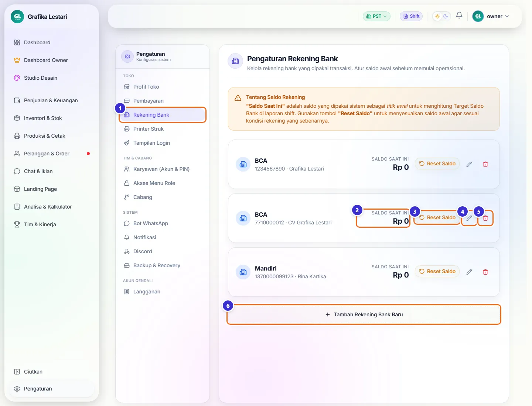Image resolution: width=532 pixels, height=406 pixels.
Task: Click the warning triangle in saldo notice
Action: (238, 98)
